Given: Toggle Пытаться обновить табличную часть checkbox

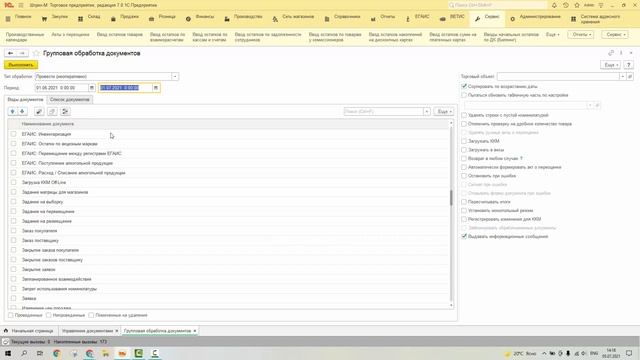Looking at the screenshot, I should pyautogui.click(x=464, y=95).
